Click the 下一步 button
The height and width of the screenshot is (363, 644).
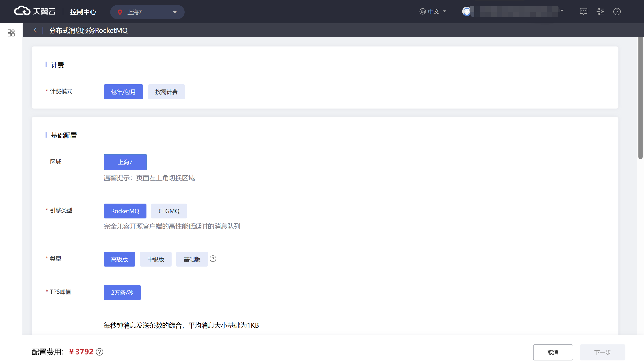point(602,352)
